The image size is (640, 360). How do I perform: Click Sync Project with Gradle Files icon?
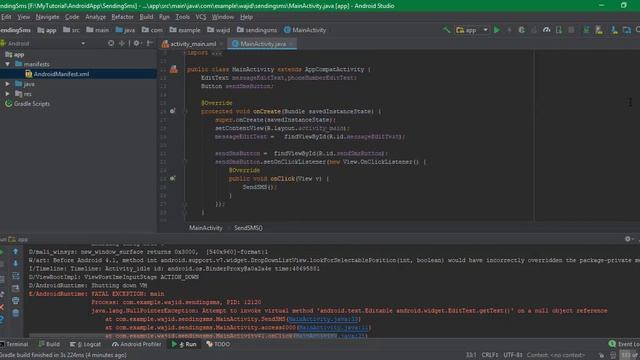tap(587, 30)
